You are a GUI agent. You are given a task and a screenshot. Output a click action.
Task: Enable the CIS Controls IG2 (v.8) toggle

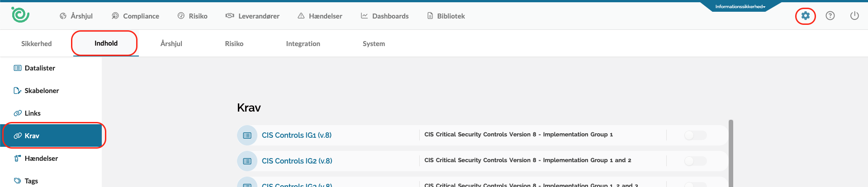coord(695,161)
